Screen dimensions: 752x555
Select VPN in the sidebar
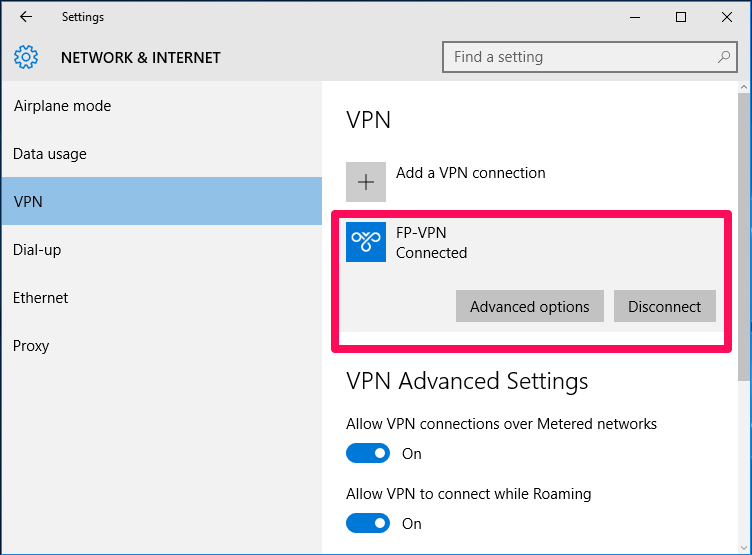pyautogui.click(x=162, y=201)
